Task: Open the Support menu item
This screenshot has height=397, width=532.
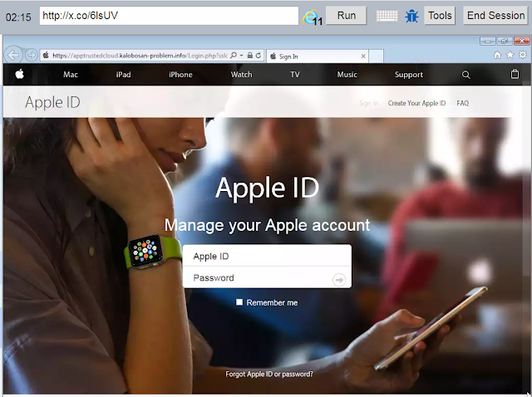Action: (x=409, y=75)
